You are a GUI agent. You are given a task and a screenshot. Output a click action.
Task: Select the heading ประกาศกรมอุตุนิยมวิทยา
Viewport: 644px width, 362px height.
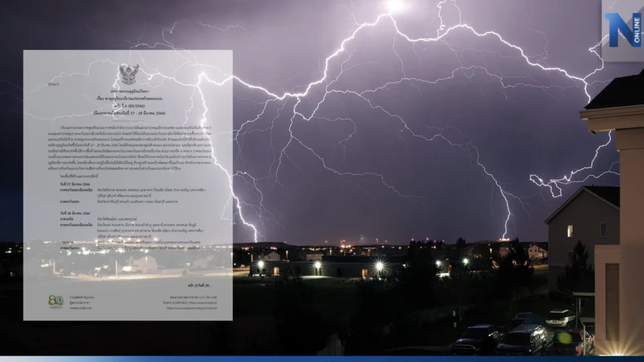point(128,92)
